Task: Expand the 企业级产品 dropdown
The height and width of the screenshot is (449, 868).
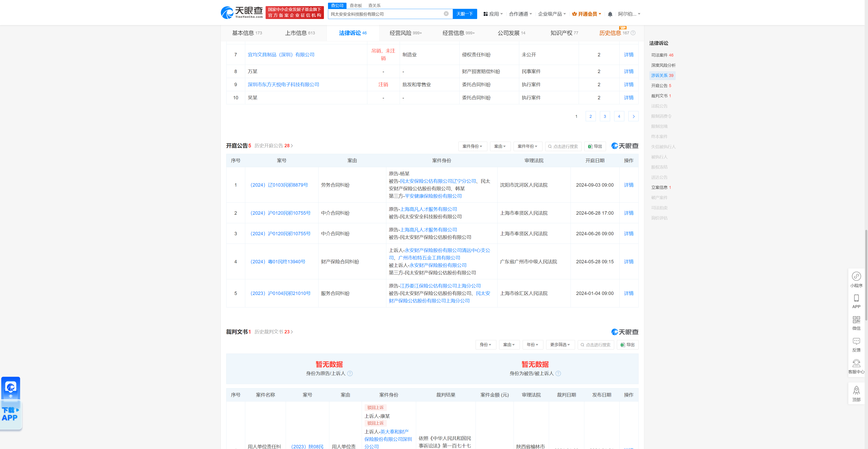Action: [x=552, y=14]
